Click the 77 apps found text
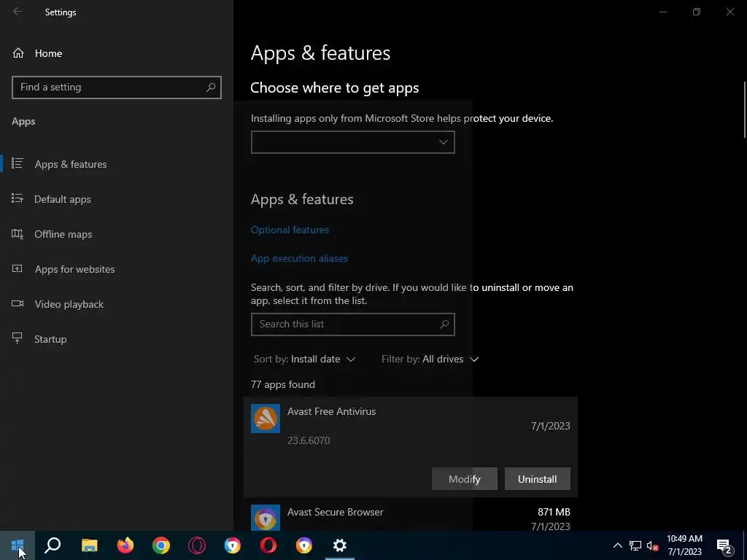The image size is (747, 560). click(283, 384)
